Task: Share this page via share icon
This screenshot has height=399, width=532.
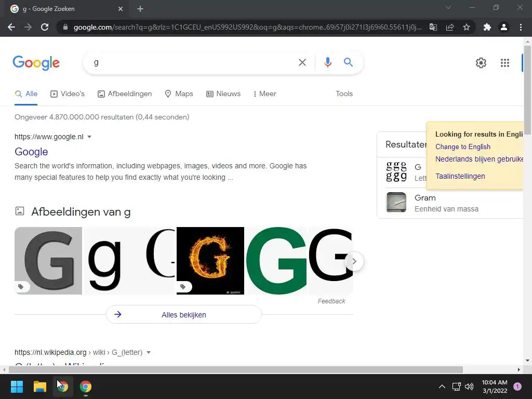Action: click(450, 27)
